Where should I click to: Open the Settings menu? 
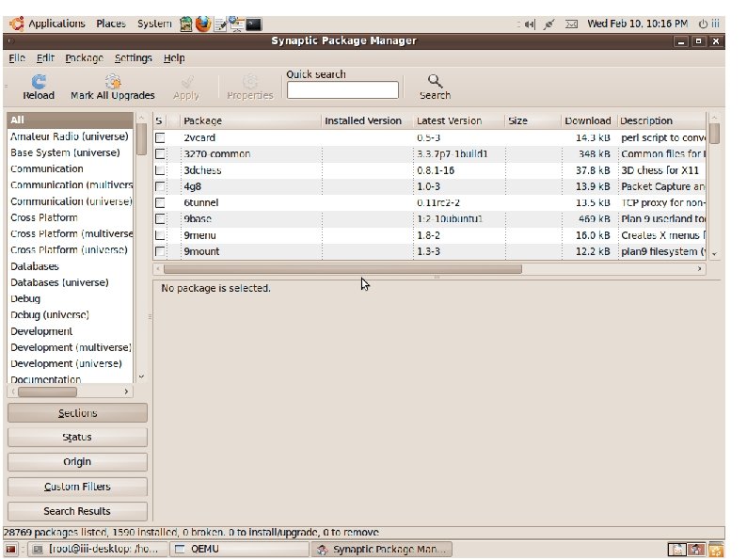(x=134, y=58)
